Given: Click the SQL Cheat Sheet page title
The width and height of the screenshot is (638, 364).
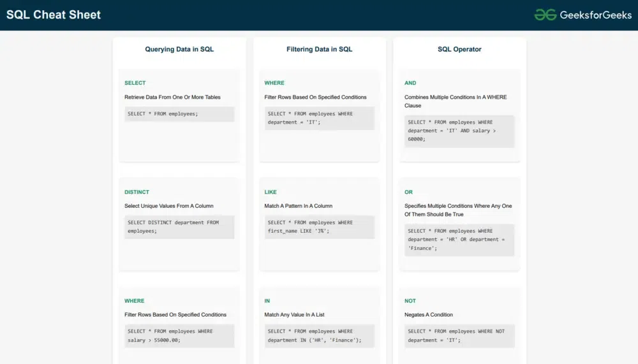Looking at the screenshot, I should [54, 15].
